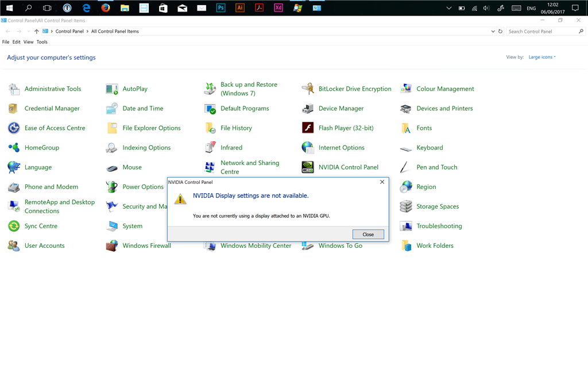Open the Sync Centre icon
Image resolution: width=588 pixels, height=392 pixels.
(14, 226)
